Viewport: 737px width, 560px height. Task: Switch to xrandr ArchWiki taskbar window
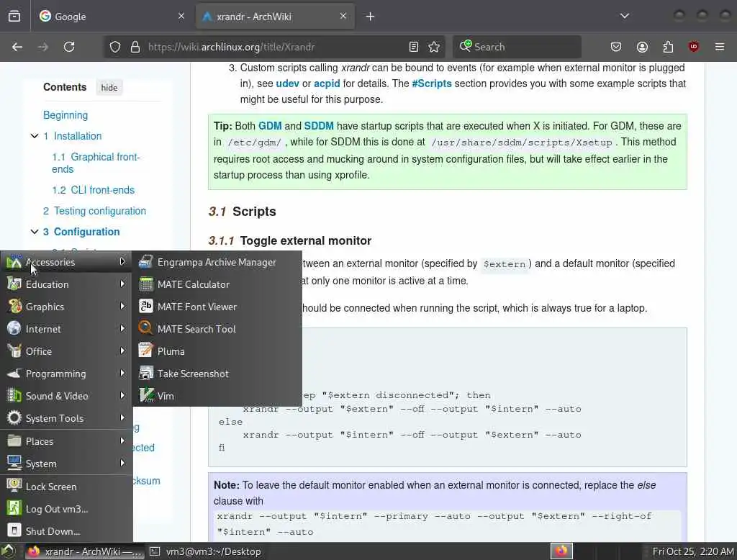pos(85,551)
